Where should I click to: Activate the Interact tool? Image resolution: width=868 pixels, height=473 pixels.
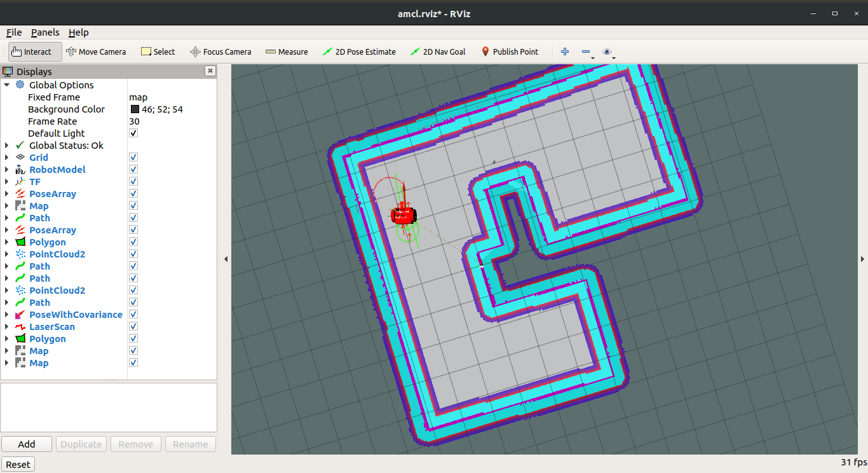point(35,52)
